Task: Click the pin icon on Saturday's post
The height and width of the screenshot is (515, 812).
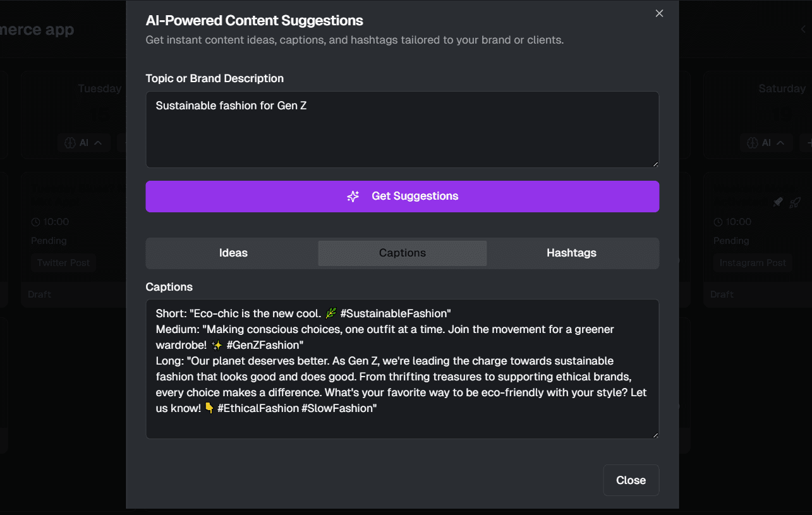Action: pyautogui.click(x=778, y=202)
